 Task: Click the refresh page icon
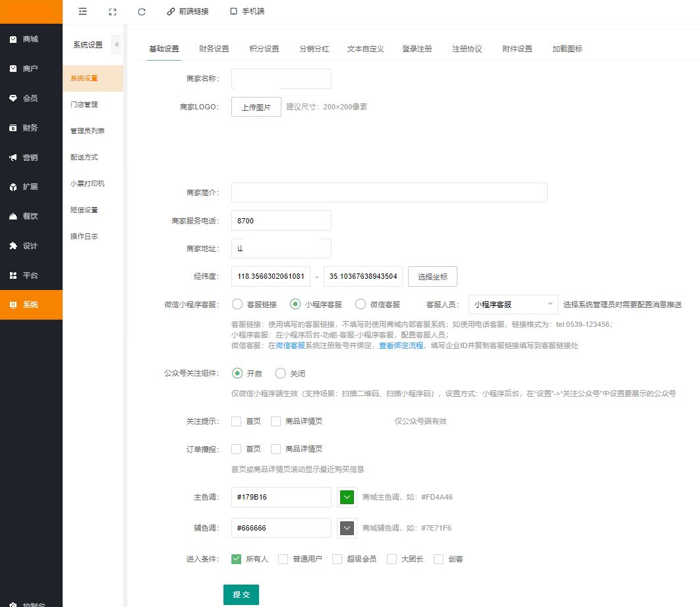click(x=142, y=11)
